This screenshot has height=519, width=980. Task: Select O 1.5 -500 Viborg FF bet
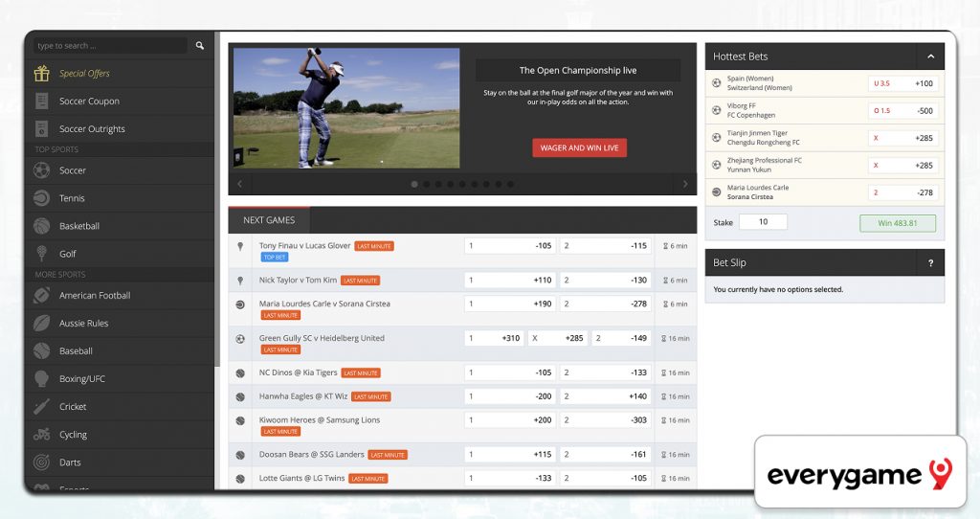903,111
